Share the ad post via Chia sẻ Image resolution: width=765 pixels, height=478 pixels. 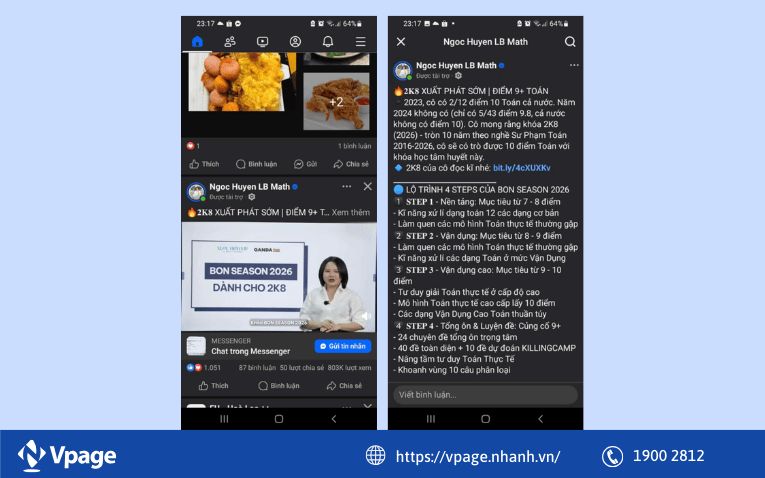(344, 386)
